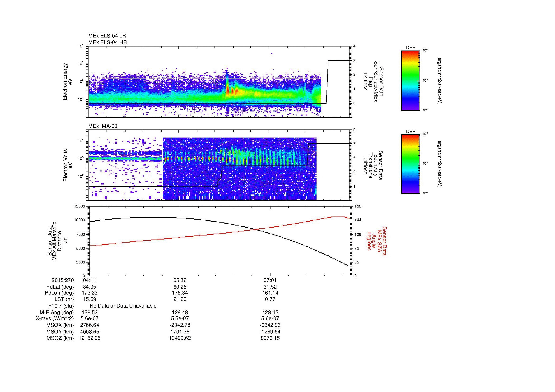Screen dimensions: 555x392
Task: Click MSOX value 2766.64
Action: click(x=90, y=325)
